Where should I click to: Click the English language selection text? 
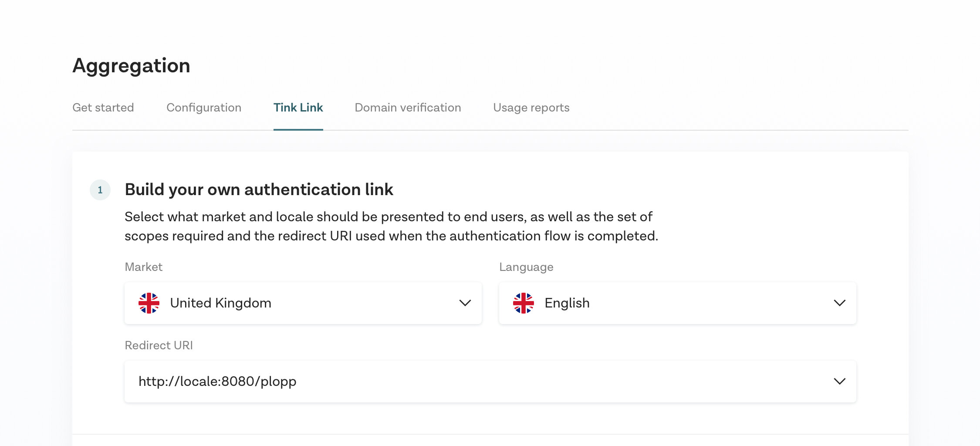click(x=567, y=303)
